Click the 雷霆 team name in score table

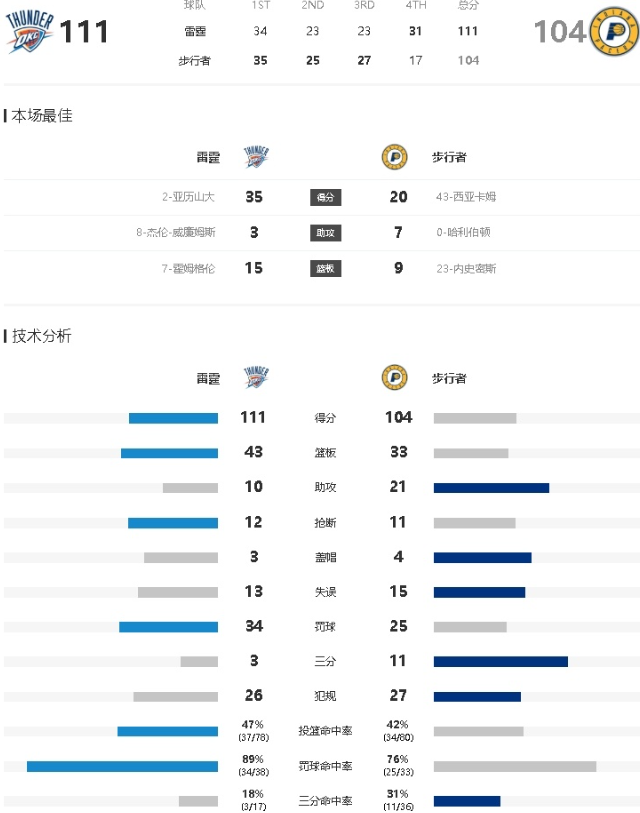pos(196,32)
